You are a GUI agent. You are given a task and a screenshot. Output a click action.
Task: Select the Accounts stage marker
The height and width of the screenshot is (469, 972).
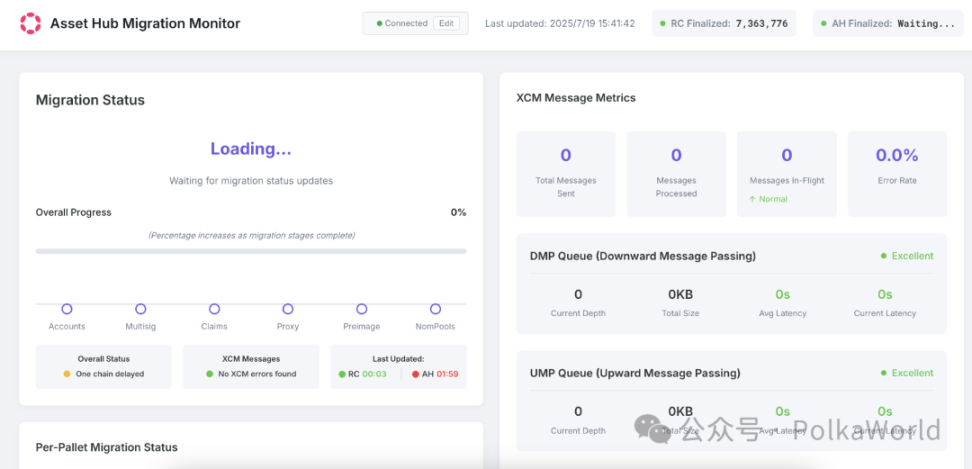click(67, 309)
